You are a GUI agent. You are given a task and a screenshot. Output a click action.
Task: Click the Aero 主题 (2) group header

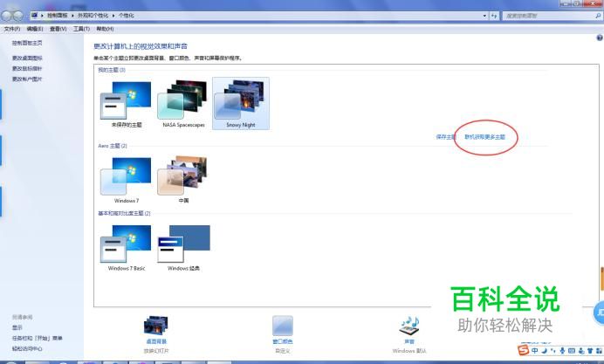(x=113, y=146)
